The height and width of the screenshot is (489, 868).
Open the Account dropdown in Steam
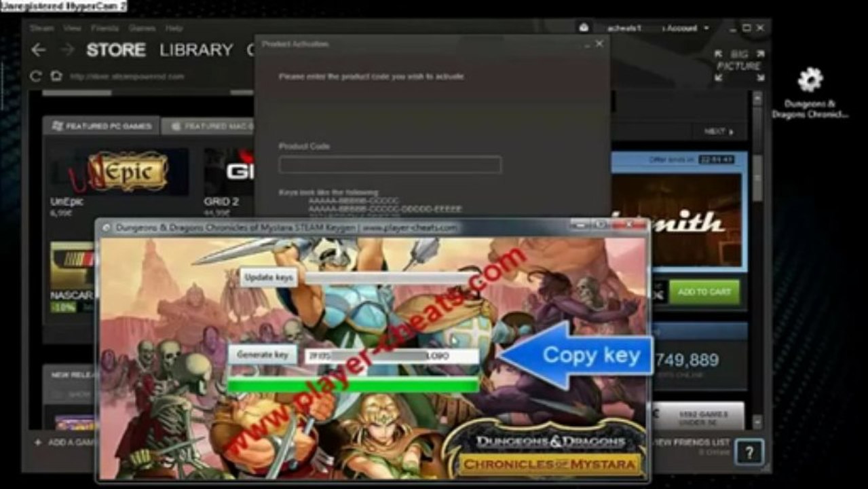click(x=687, y=28)
